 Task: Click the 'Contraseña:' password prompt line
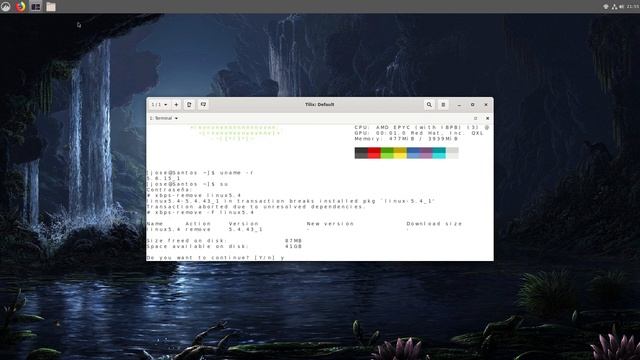[169, 190]
